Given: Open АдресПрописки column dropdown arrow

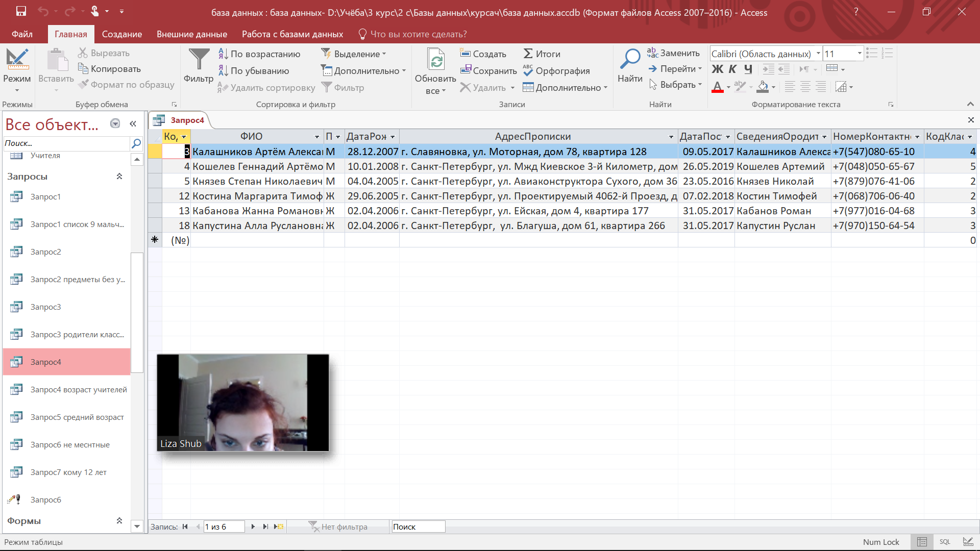Looking at the screenshot, I should pos(671,137).
